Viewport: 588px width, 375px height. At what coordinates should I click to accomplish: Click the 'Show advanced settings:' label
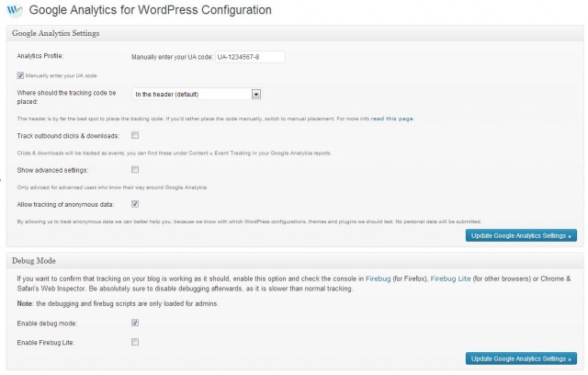[x=52, y=170]
